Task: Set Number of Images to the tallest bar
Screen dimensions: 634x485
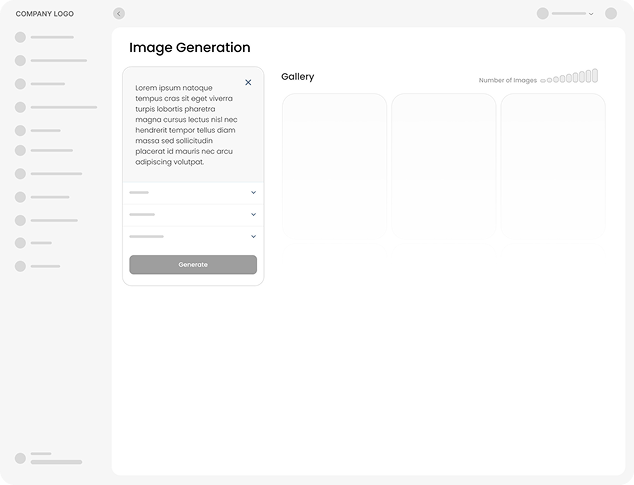Action: (x=595, y=75)
